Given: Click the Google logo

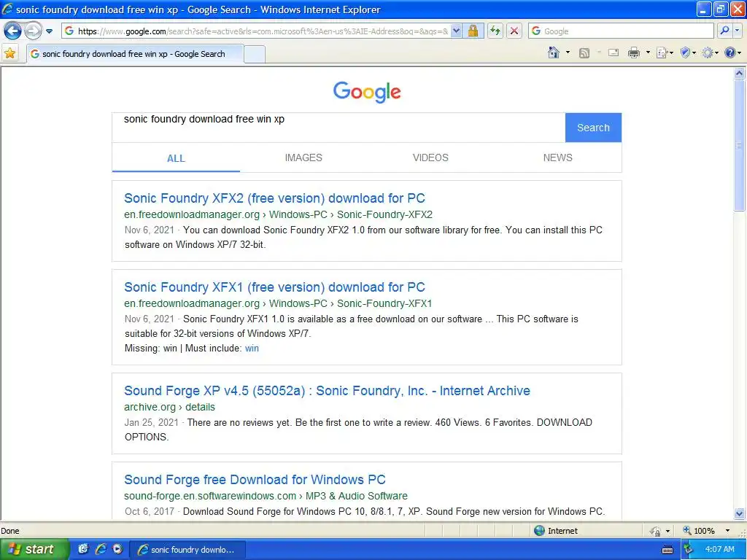Looking at the screenshot, I should pyautogui.click(x=367, y=92).
